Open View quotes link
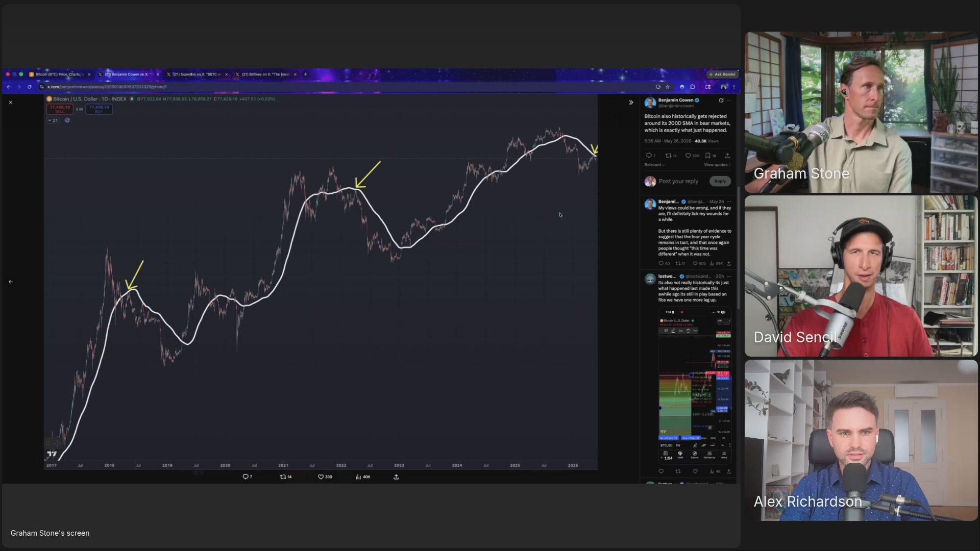 point(717,165)
